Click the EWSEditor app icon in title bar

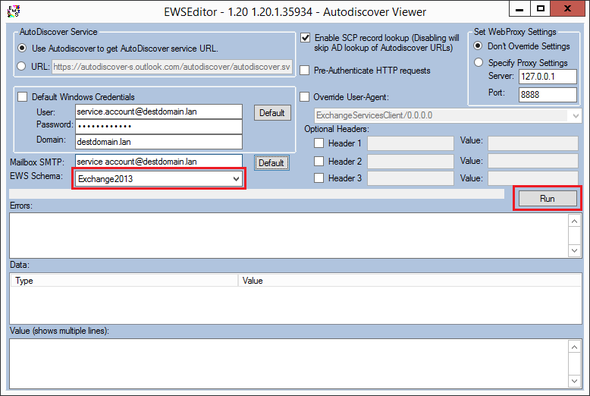coord(13,11)
